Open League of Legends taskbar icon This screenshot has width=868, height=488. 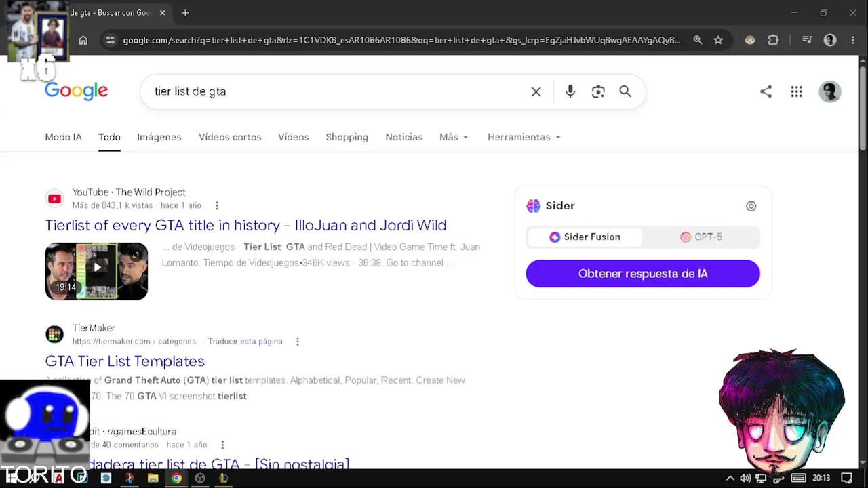pyautogui.click(x=223, y=478)
